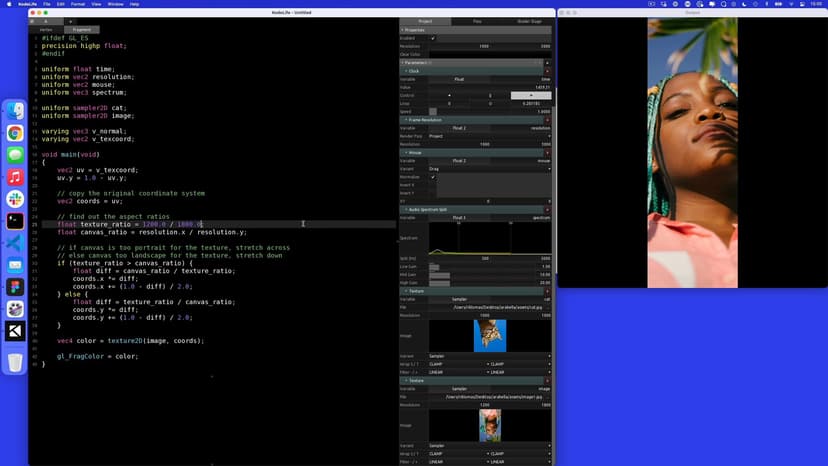Add a new tab with plus button

coord(70,21)
